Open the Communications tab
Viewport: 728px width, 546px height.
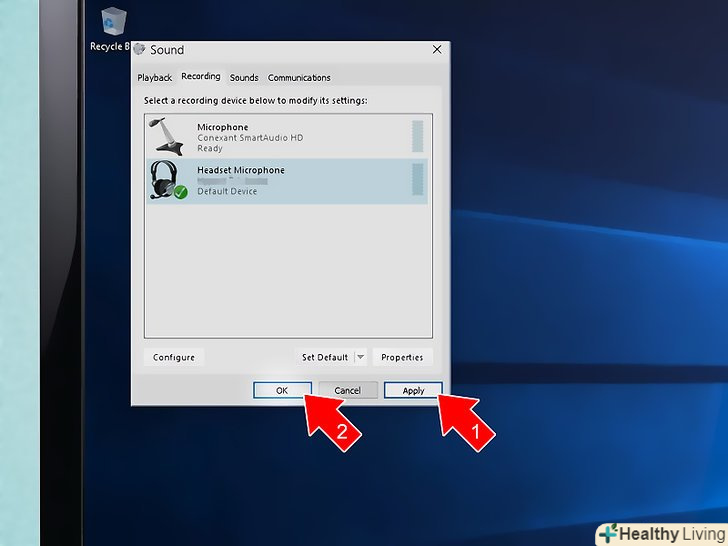pyautogui.click(x=299, y=78)
